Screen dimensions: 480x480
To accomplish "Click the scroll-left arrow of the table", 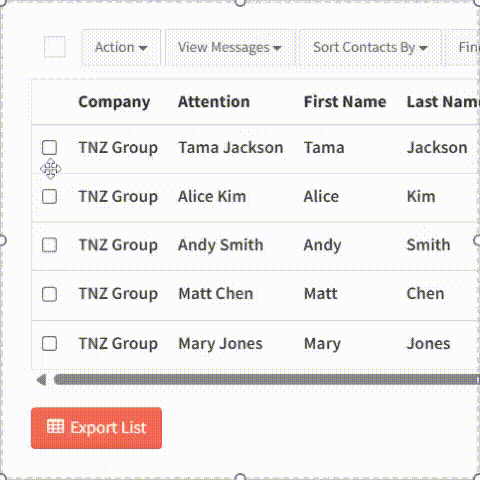I will pyautogui.click(x=42, y=380).
